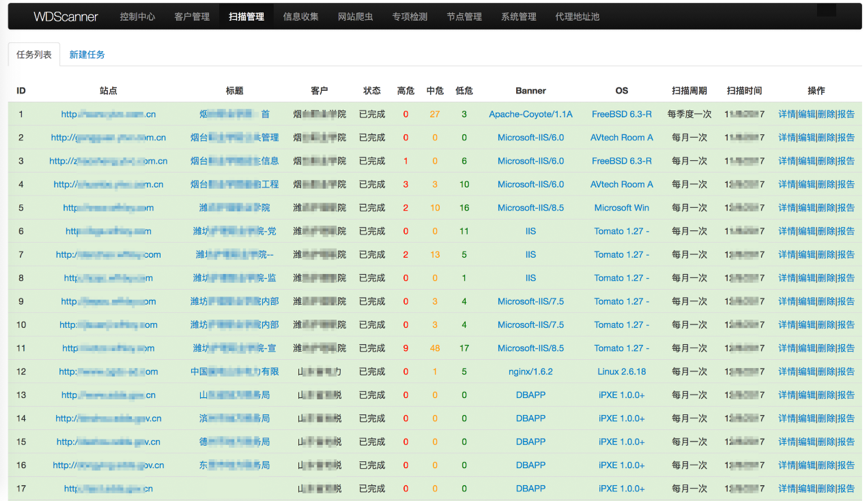This screenshot has height=501, width=865.
Task: Open the 信息收集 menu
Action: pos(301,17)
